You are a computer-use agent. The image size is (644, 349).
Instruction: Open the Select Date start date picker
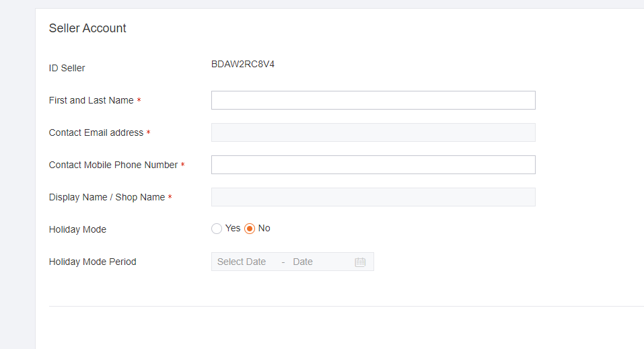click(242, 262)
